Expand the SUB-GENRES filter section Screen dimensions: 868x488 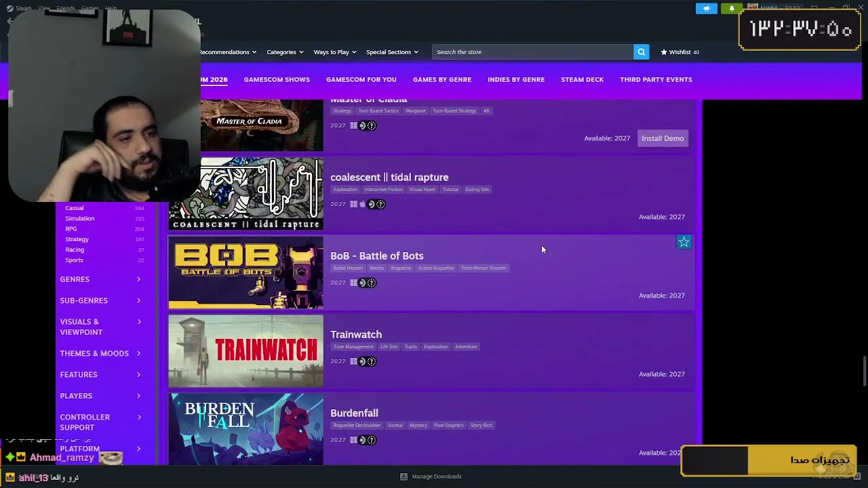click(x=100, y=300)
